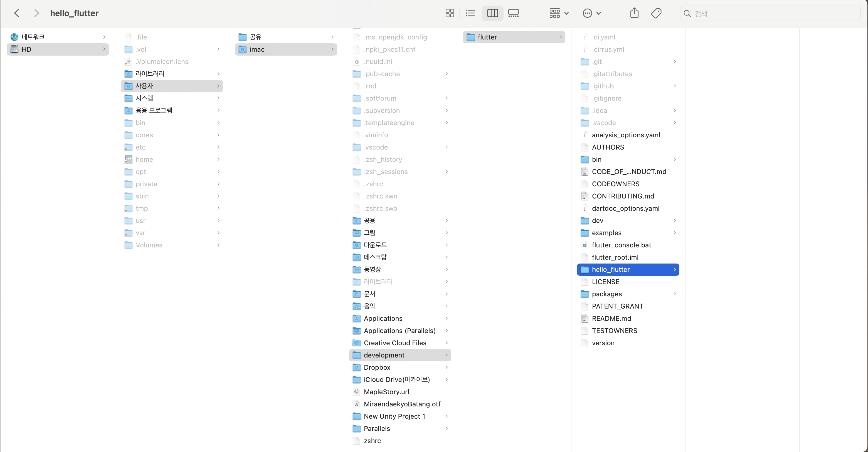Select analysis_options.yaml file
The width and height of the screenshot is (868, 452).
click(x=628, y=135)
